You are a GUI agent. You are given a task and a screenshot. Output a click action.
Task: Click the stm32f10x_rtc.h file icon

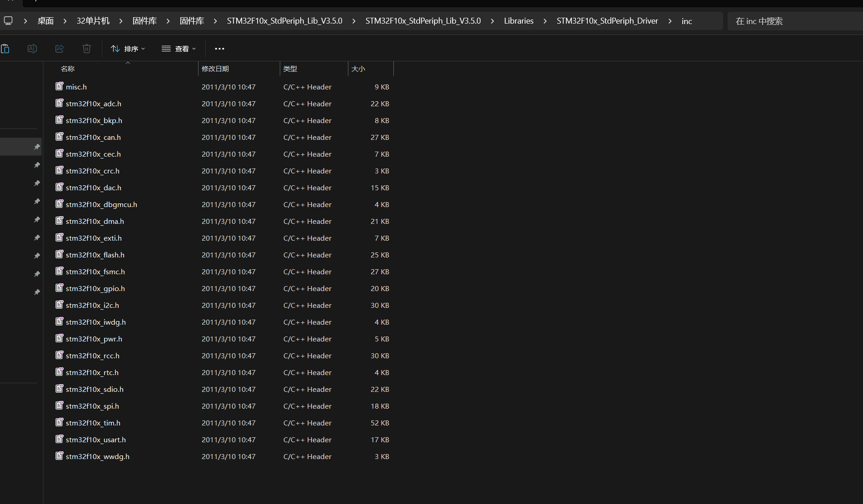click(60, 372)
